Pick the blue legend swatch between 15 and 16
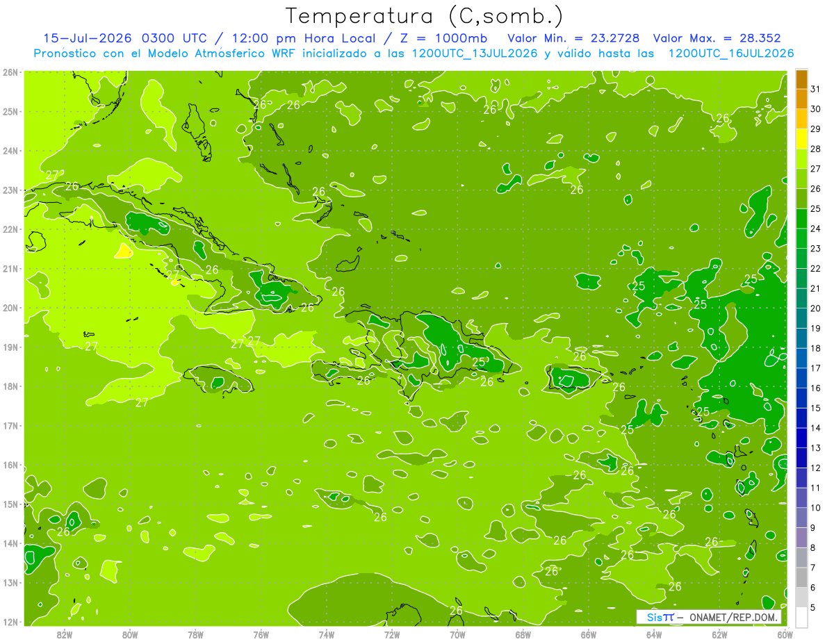The height and width of the screenshot is (644, 834). pyautogui.click(x=801, y=398)
